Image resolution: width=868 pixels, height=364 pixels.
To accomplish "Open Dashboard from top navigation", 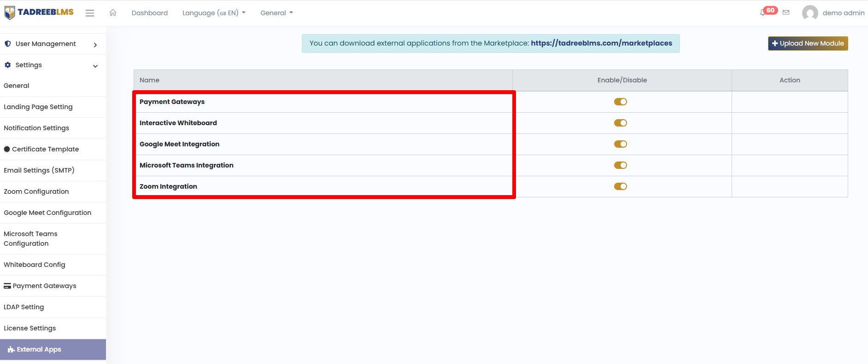I will (150, 13).
